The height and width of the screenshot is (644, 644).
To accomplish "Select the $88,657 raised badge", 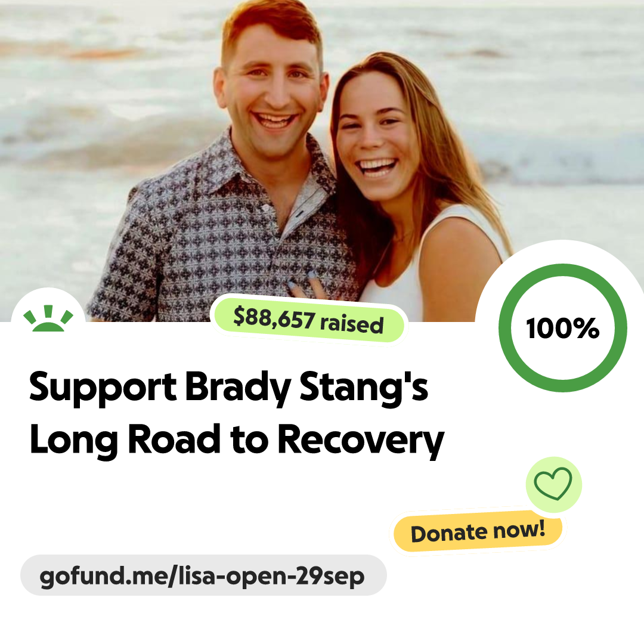I will click(308, 320).
